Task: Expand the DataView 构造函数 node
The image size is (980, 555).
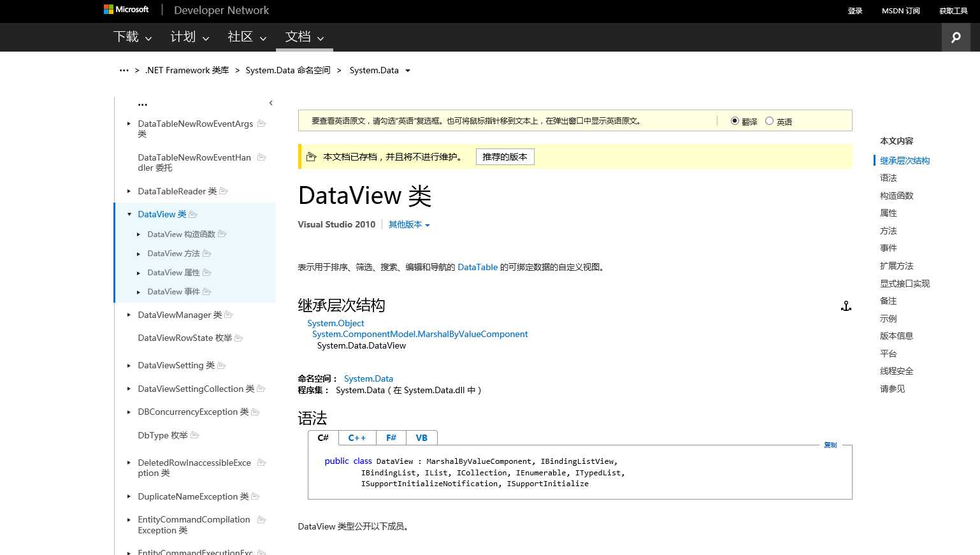Action: [x=138, y=234]
